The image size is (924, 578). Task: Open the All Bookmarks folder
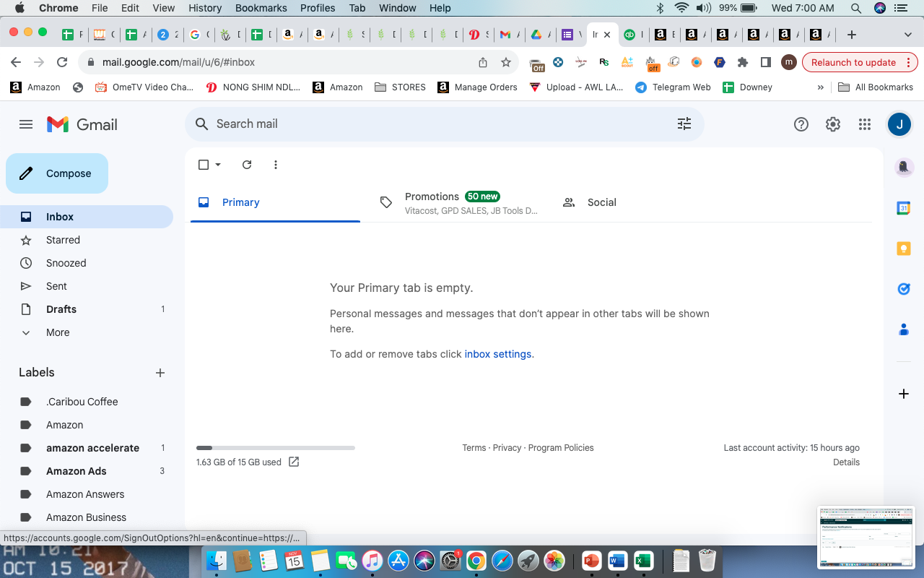tap(876, 87)
